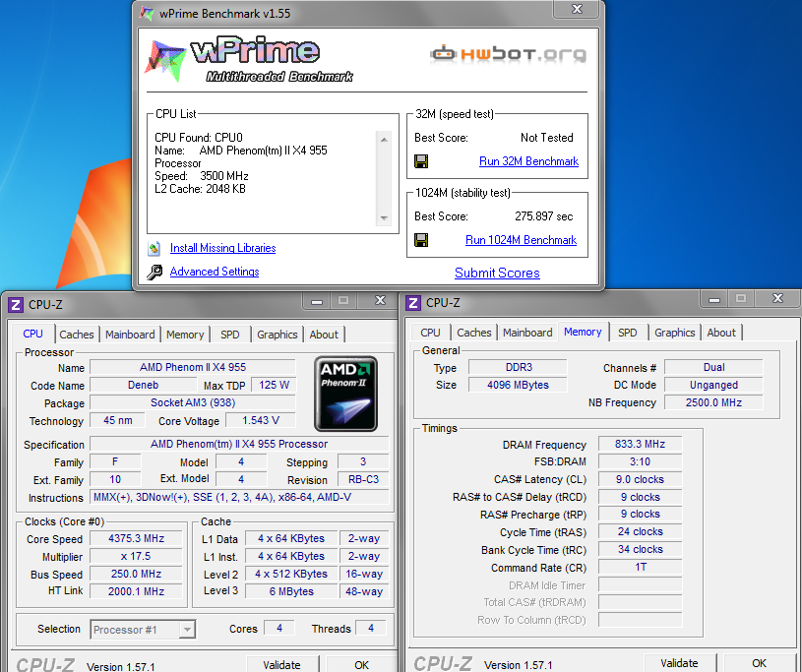Switch to Caches tab in left CPU-Z window
The image size is (802, 672).
pyautogui.click(x=77, y=335)
